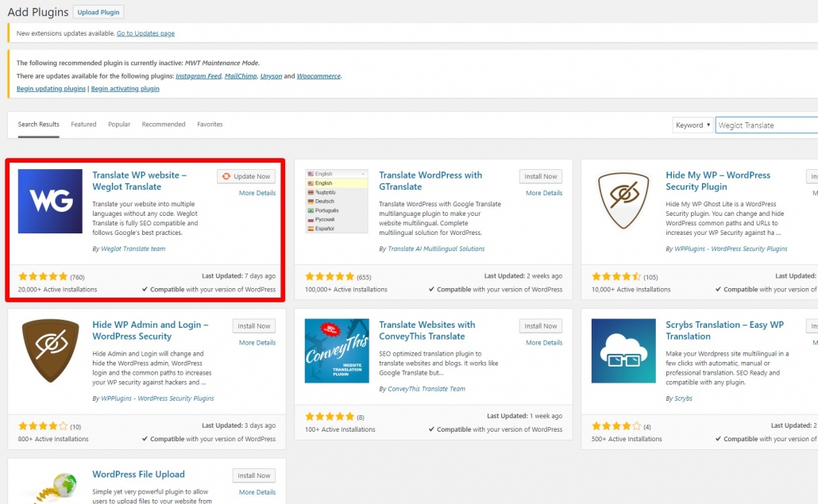Screen dimensions: 818x504
Task: Click the WordPress File Upload globe icon
Action: (55, 488)
